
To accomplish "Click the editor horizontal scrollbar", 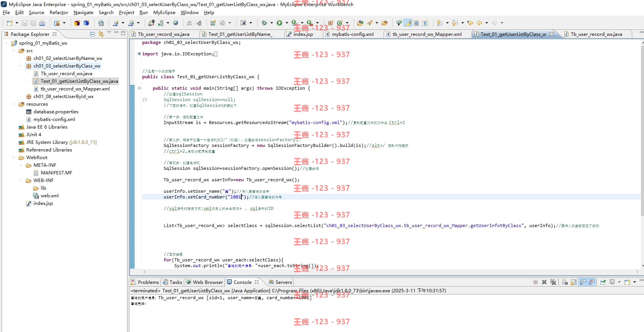I will pyautogui.click(x=391, y=272).
